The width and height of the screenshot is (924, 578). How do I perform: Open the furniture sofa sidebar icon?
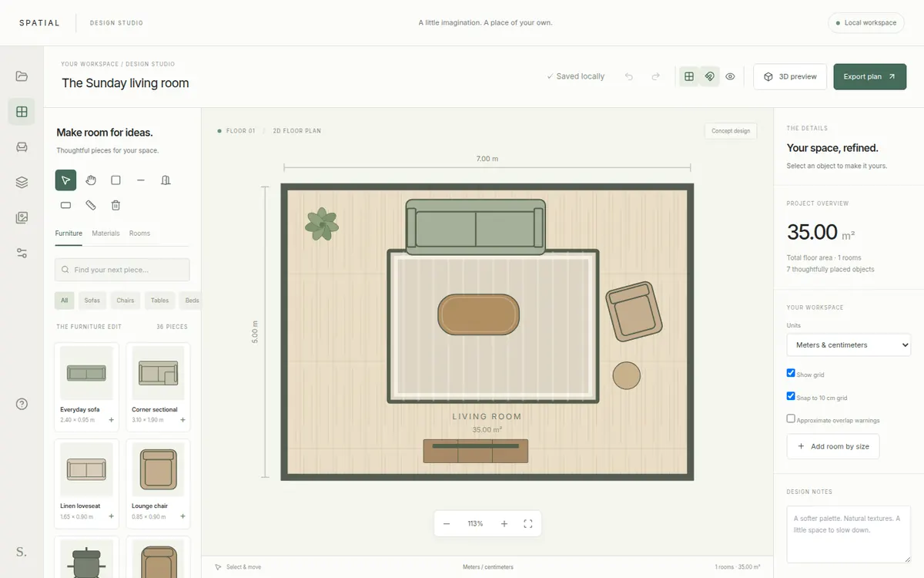(x=22, y=147)
